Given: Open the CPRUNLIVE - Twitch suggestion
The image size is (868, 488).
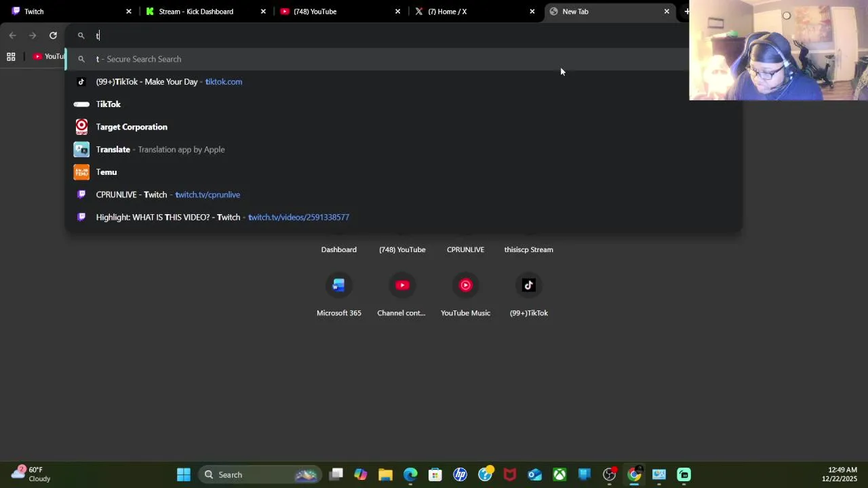Looking at the screenshot, I should coord(403,195).
